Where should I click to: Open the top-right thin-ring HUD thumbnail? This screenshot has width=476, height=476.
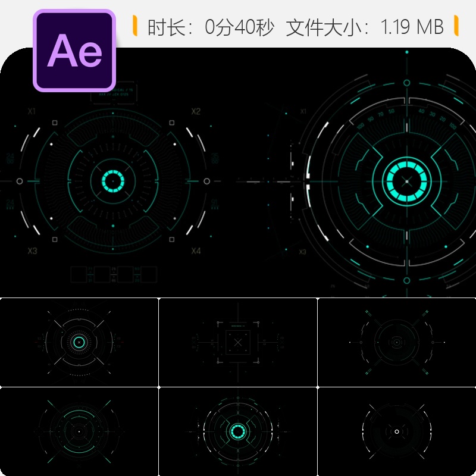pos(397,342)
